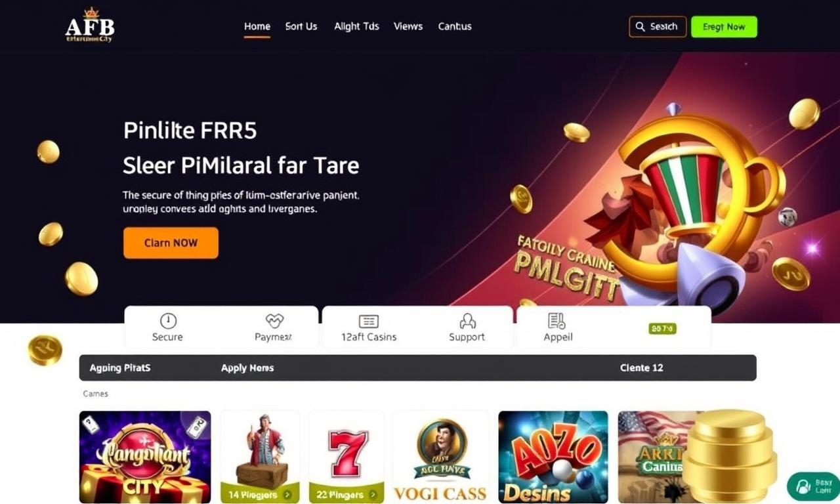This screenshot has width=840, height=504.
Task: Click the 12aft Casins card icon
Action: [369, 321]
